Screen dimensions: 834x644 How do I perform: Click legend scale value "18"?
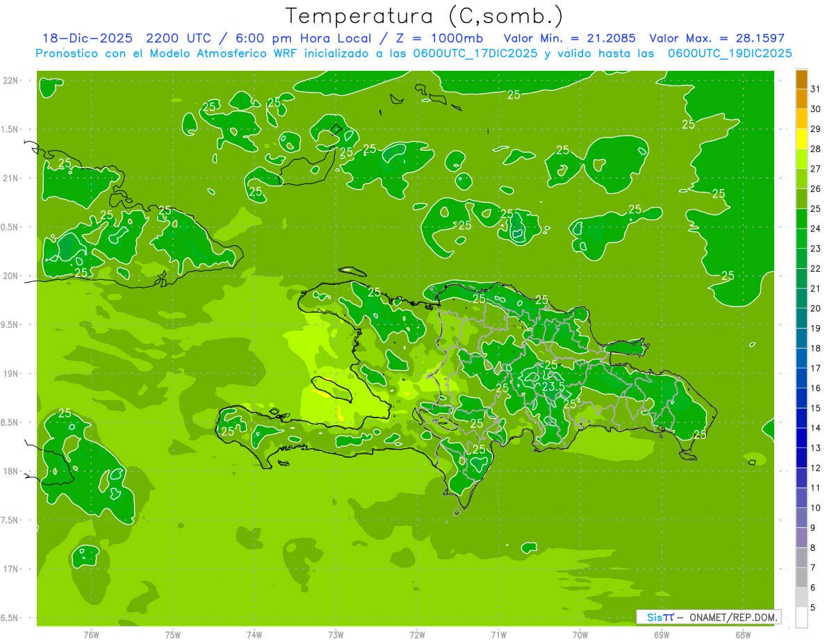click(x=816, y=348)
